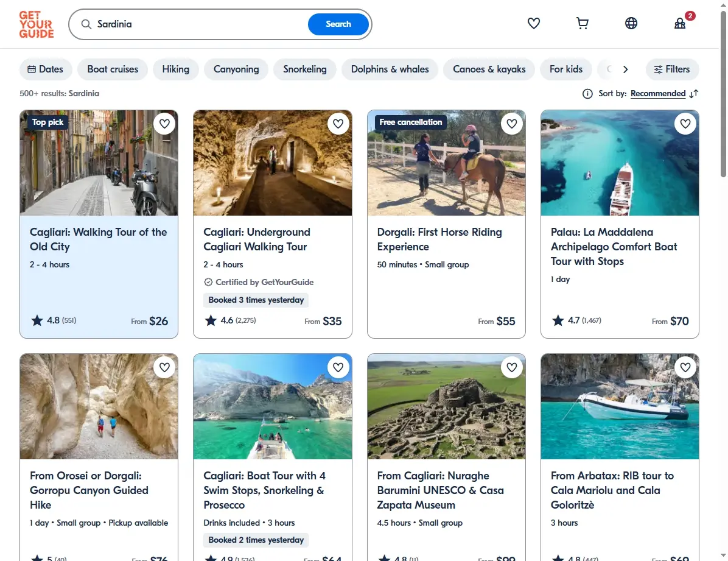Click the From $70 price
This screenshot has height=561, width=728.
pyautogui.click(x=670, y=321)
